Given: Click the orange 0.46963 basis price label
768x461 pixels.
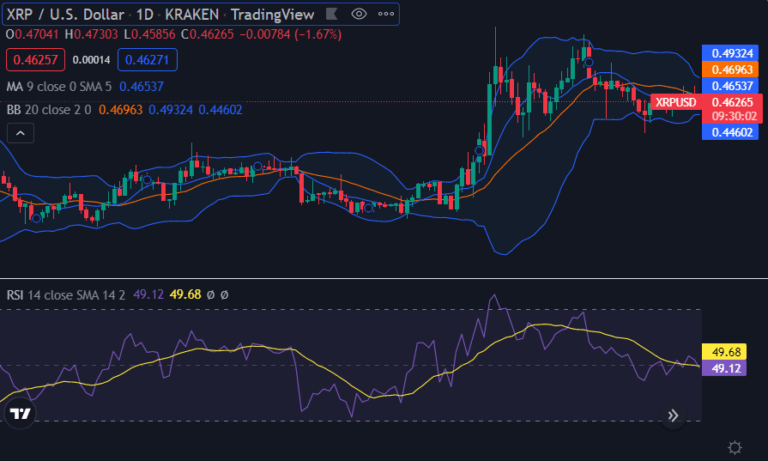Looking at the screenshot, I should tap(730, 69).
